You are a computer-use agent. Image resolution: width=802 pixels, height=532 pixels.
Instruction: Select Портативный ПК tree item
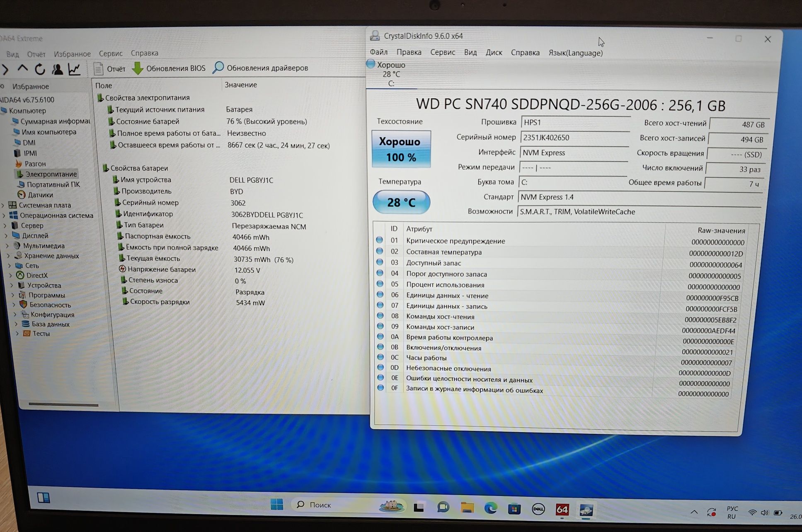tap(48, 184)
